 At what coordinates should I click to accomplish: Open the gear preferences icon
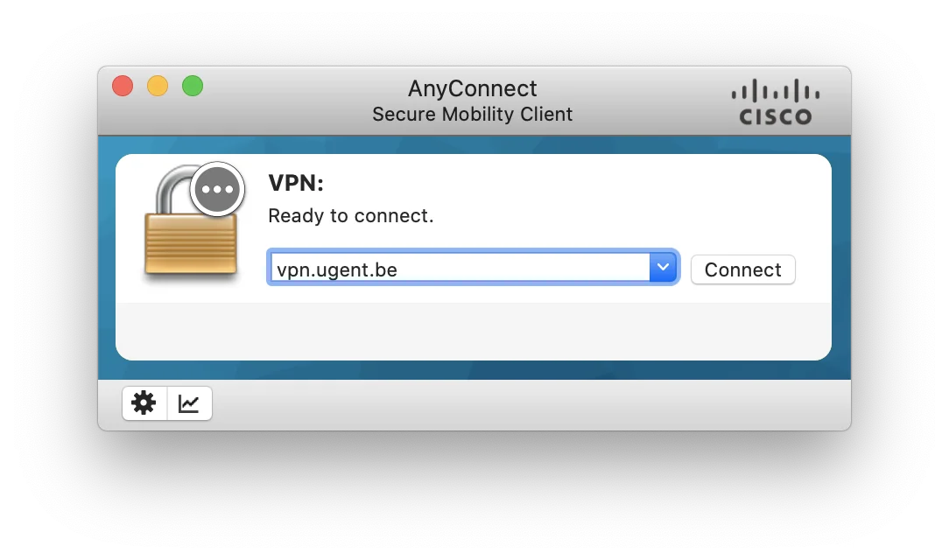pos(144,402)
